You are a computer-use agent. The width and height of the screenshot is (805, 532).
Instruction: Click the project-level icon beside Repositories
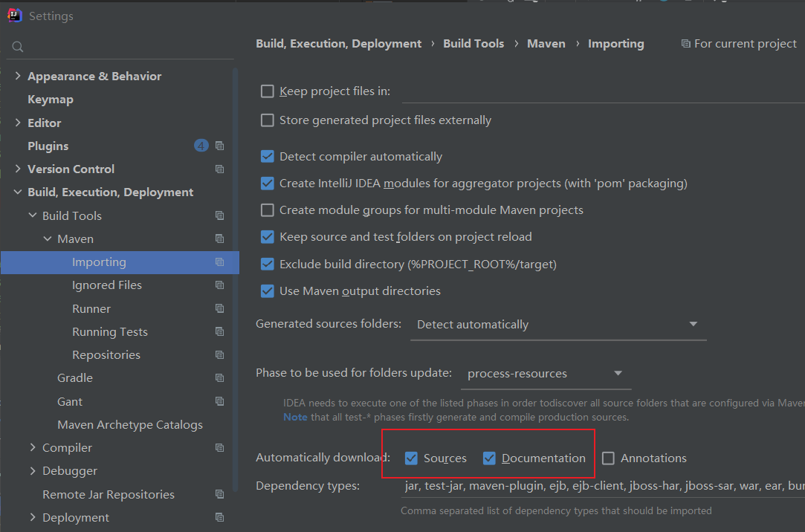click(219, 355)
